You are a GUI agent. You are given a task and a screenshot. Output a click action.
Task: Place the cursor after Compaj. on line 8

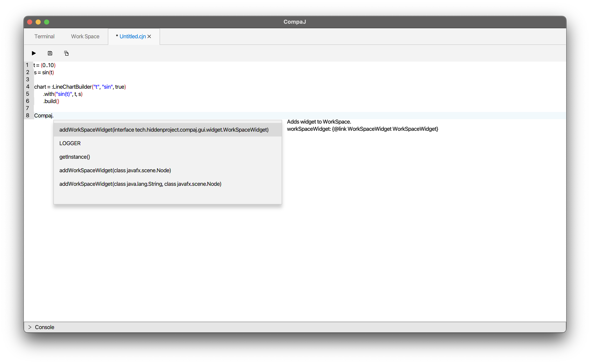click(x=54, y=116)
